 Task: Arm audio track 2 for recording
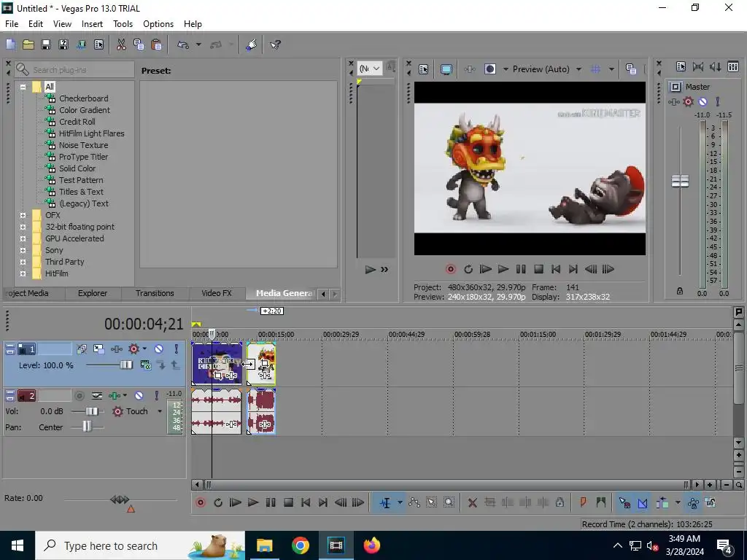(80, 396)
